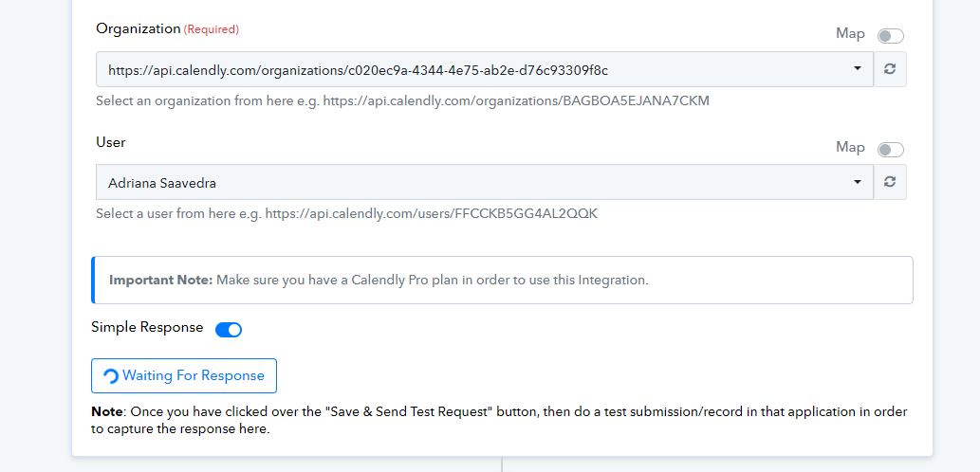980x472 pixels.
Task: Refresh the User list
Action: 890,182
